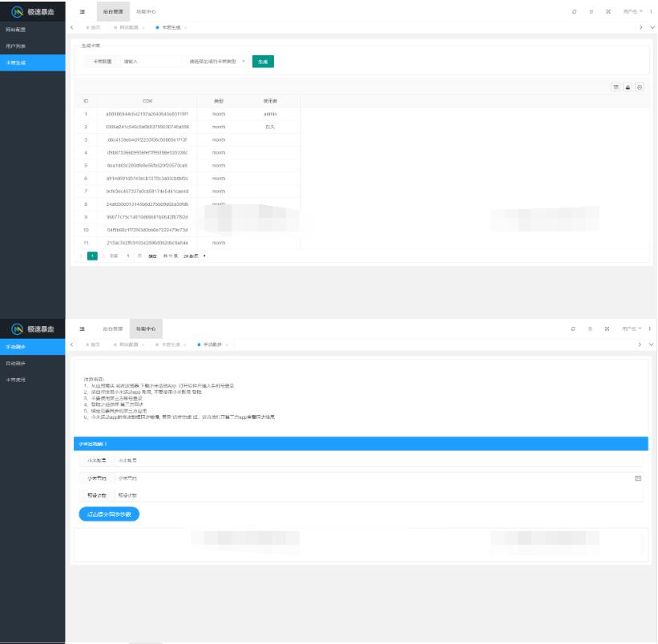The height and width of the screenshot is (644, 658).
Task: Click the card quantity input field
Action: 148,61
